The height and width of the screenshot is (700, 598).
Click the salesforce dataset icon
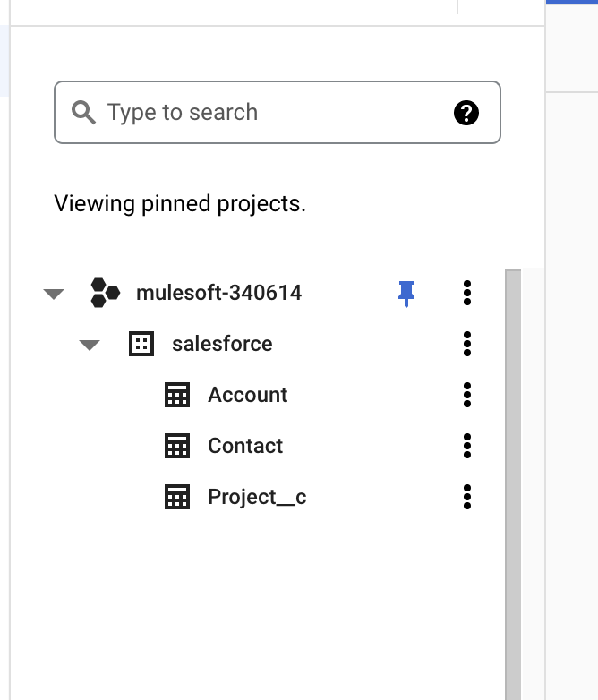point(141,344)
